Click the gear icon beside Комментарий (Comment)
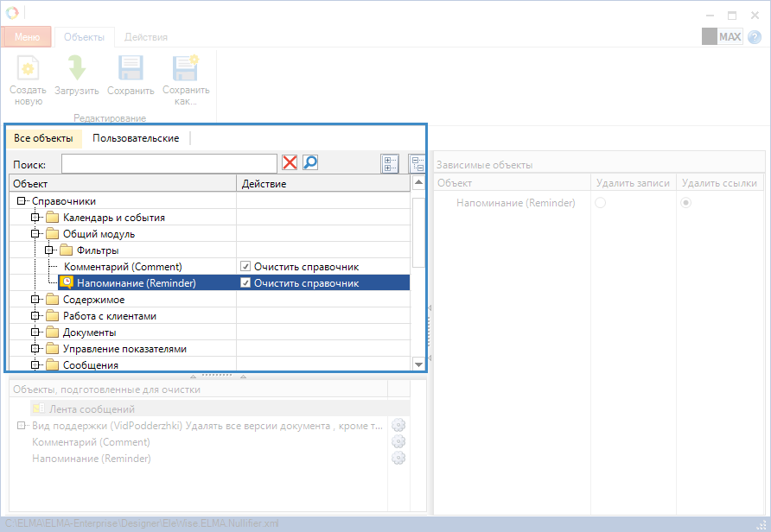This screenshot has height=532, width=771. pyautogui.click(x=398, y=441)
